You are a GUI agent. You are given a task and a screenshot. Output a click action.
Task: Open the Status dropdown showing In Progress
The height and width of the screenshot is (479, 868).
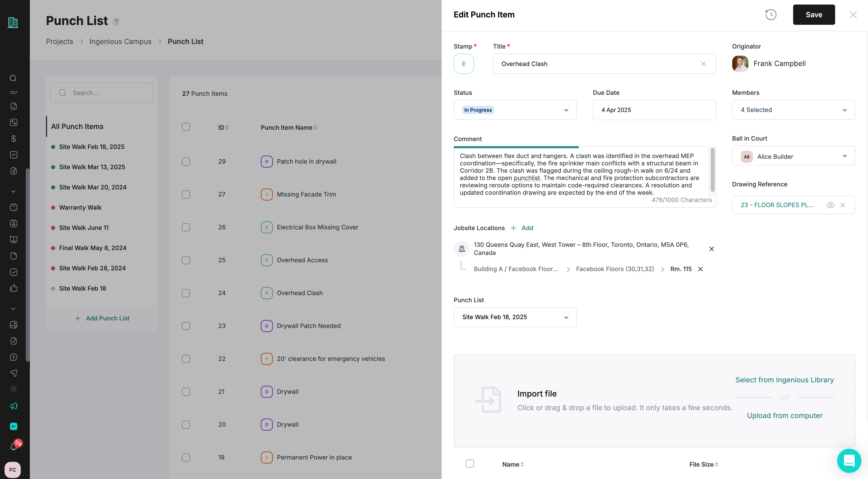pyautogui.click(x=515, y=110)
